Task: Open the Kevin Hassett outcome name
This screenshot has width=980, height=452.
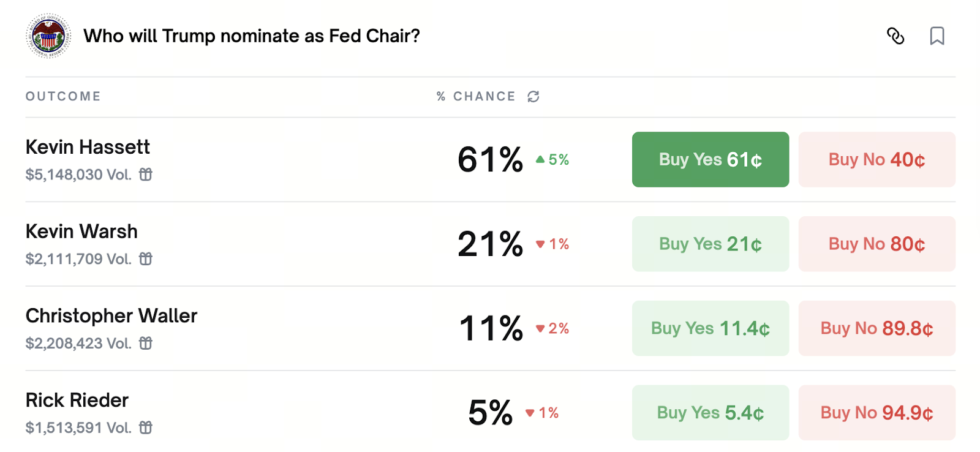Action: coord(88,147)
